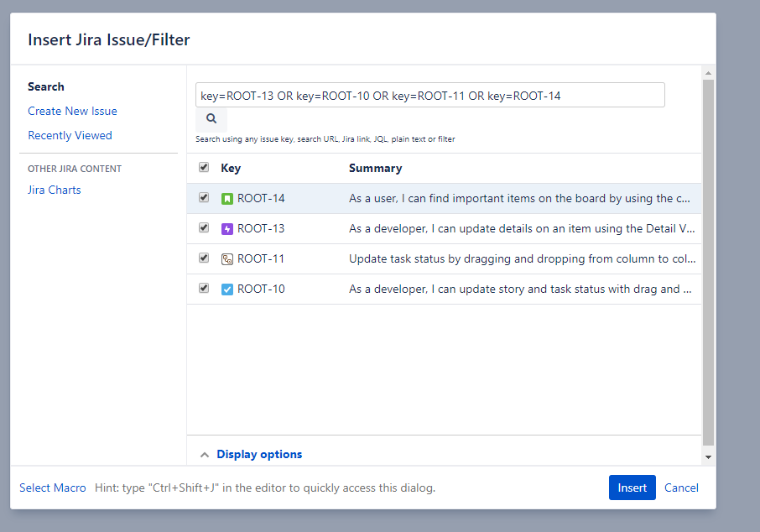Click the scrollbar up arrow

(710, 74)
